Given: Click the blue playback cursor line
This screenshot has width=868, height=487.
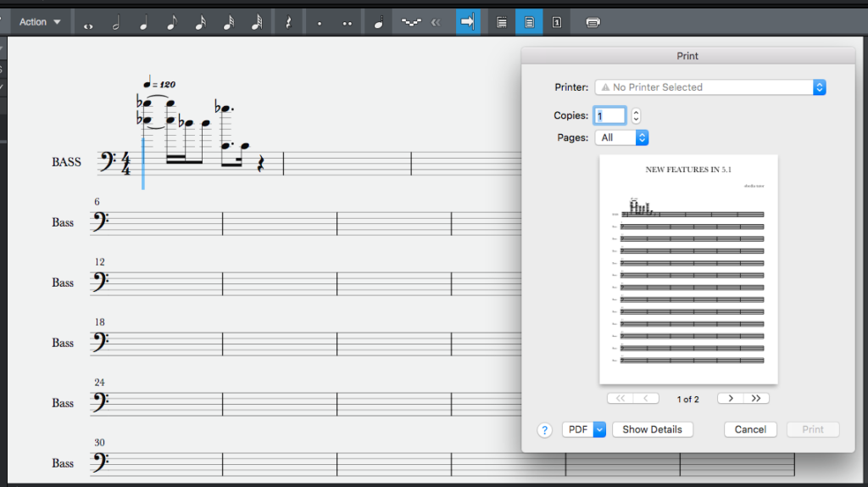Looking at the screenshot, I should pyautogui.click(x=142, y=164).
